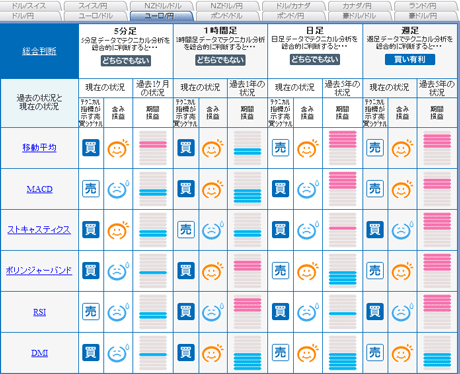Click the ストキャスティクス 1時間足 crying blue face

(213, 230)
